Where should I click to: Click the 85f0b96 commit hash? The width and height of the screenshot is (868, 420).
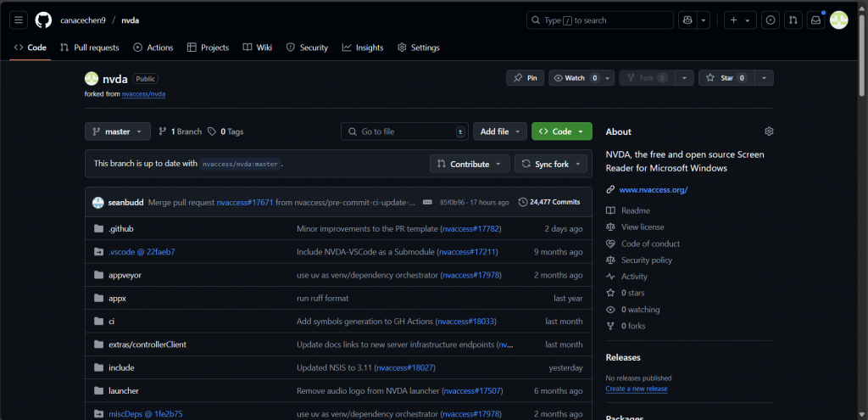click(451, 202)
